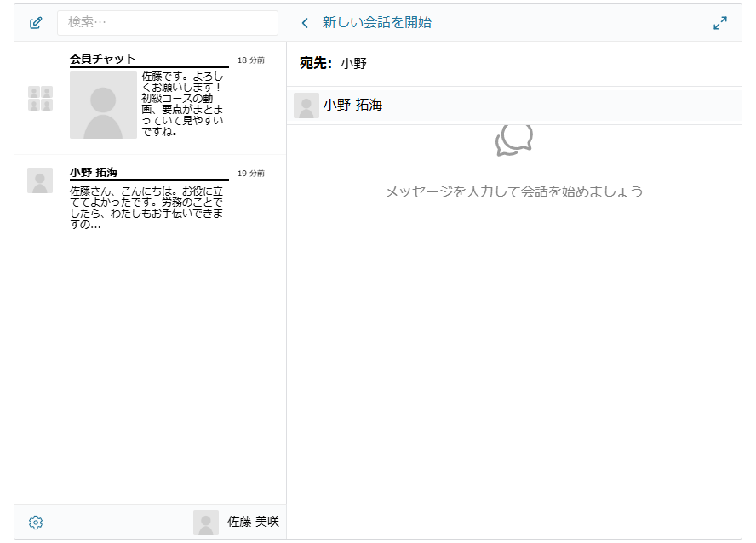Click the preview text 佐藤です。よろしくお願いします

point(182,104)
